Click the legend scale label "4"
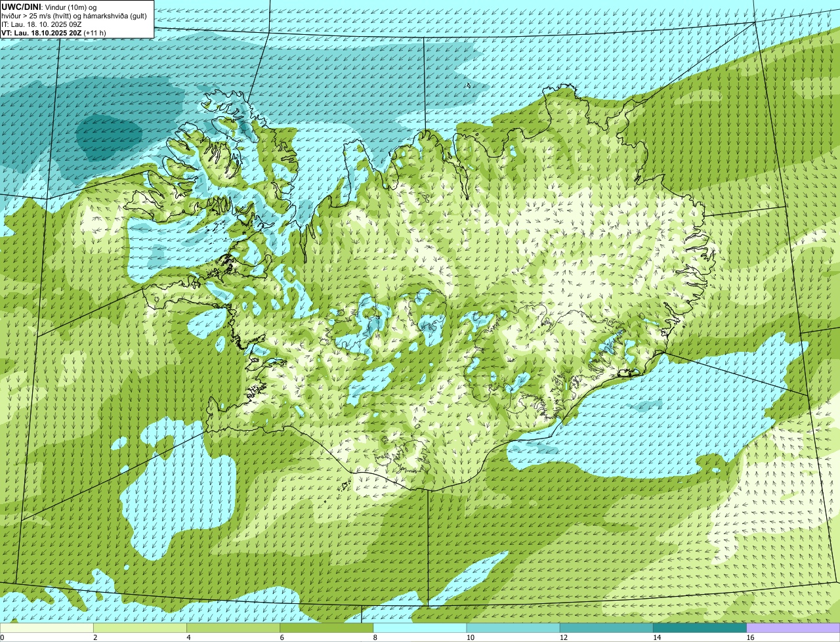The image size is (840, 642). [x=188, y=637]
